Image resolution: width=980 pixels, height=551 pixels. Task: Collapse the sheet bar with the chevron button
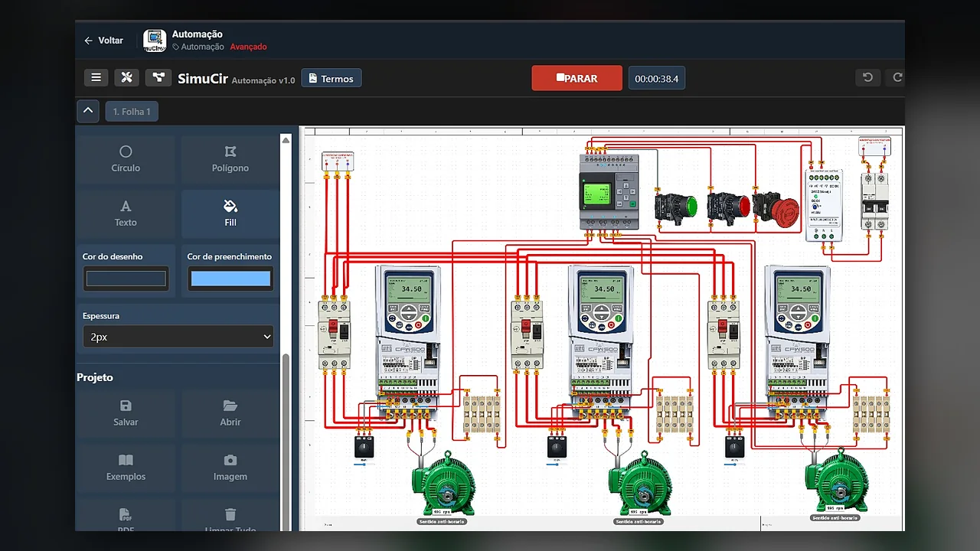click(88, 111)
